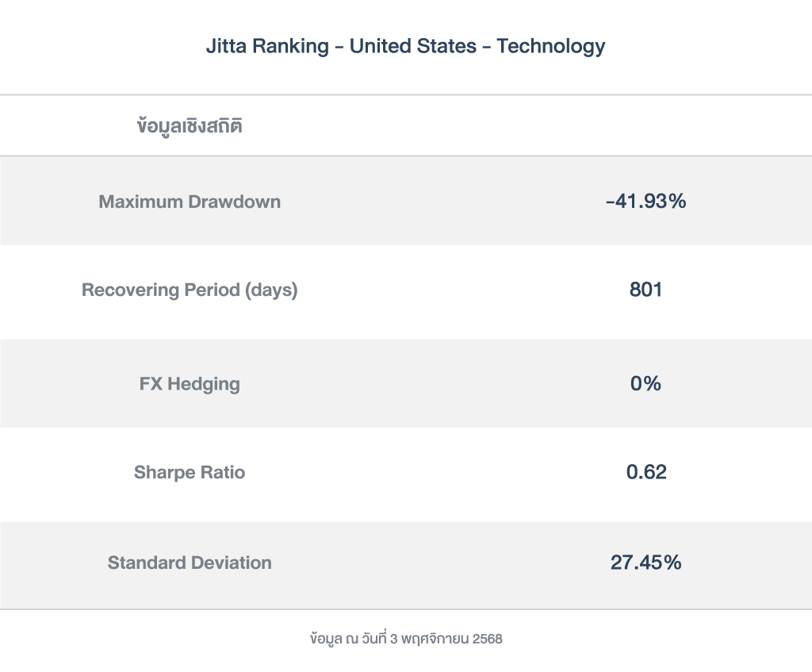Select the 0.62 Sharpe value
This screenshot has height=672, width=812.
tap(645, 473)
